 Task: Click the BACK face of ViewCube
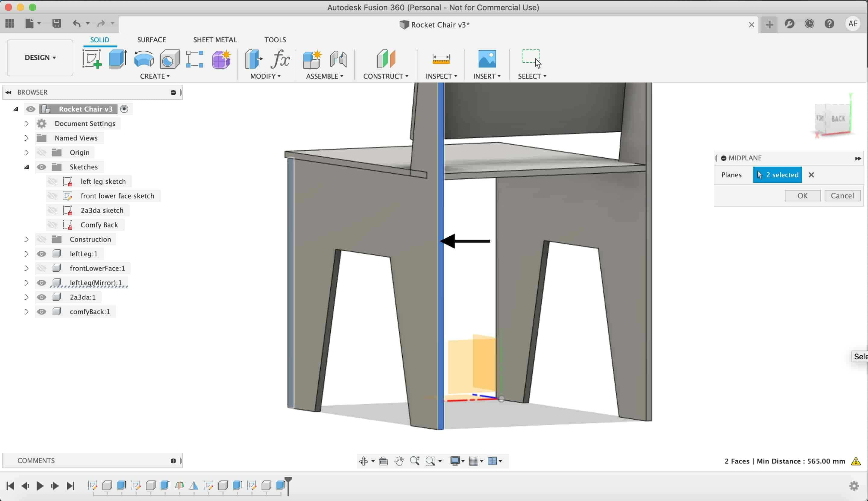tap(838, 119)
